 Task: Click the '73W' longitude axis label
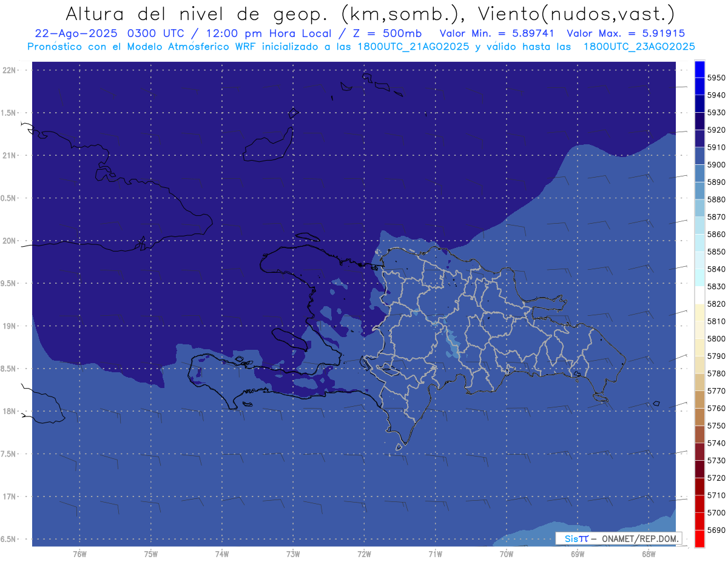point(293,554)
